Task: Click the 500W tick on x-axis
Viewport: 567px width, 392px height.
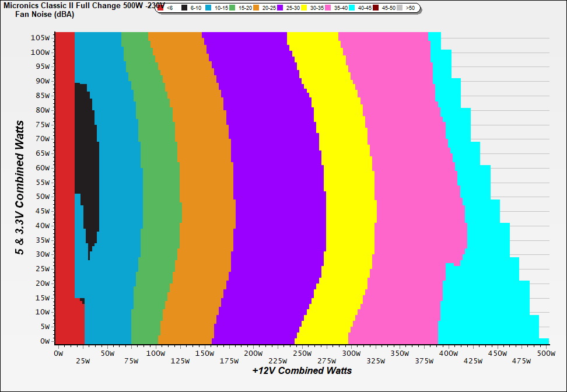Action: (546, 353)
